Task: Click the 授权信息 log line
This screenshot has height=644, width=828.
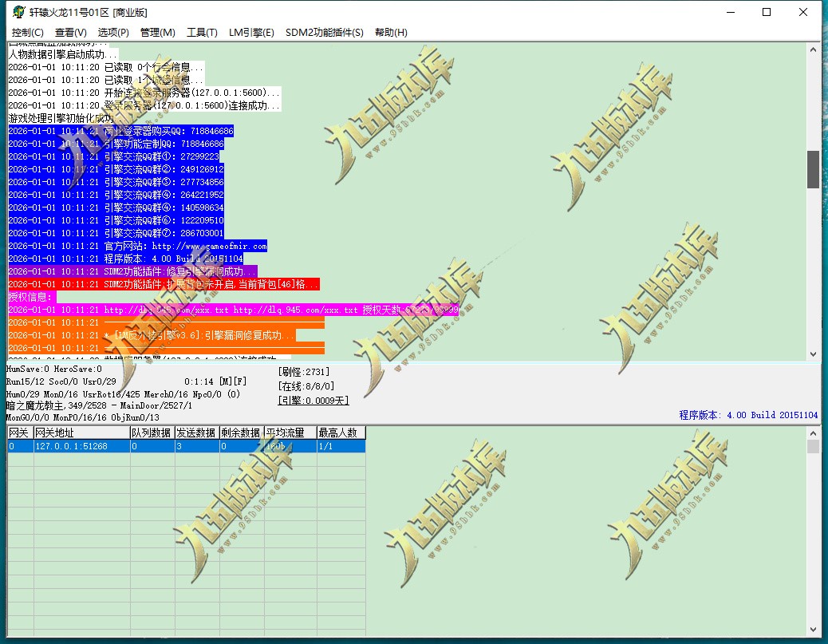Action: pyautogui.click(x=32, y=297)
